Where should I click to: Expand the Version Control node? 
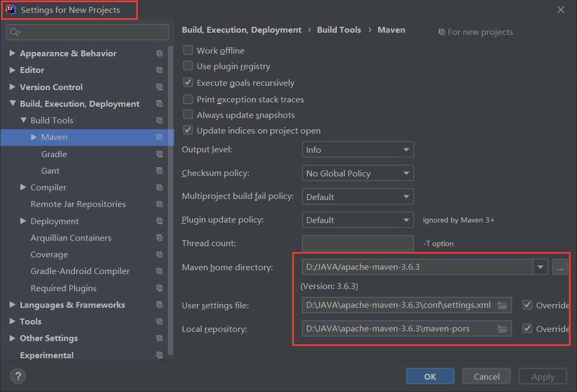click(x=12, y=86)
